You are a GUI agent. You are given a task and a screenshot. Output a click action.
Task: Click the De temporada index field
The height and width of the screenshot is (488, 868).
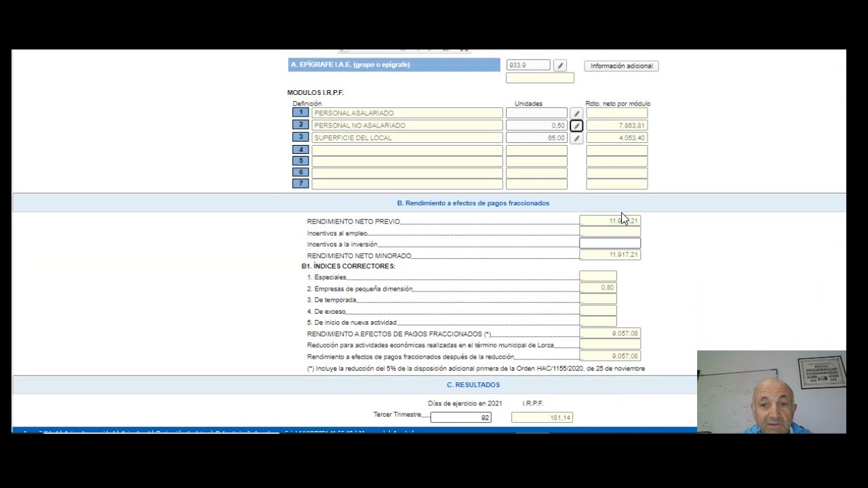[x=598, y=300]
